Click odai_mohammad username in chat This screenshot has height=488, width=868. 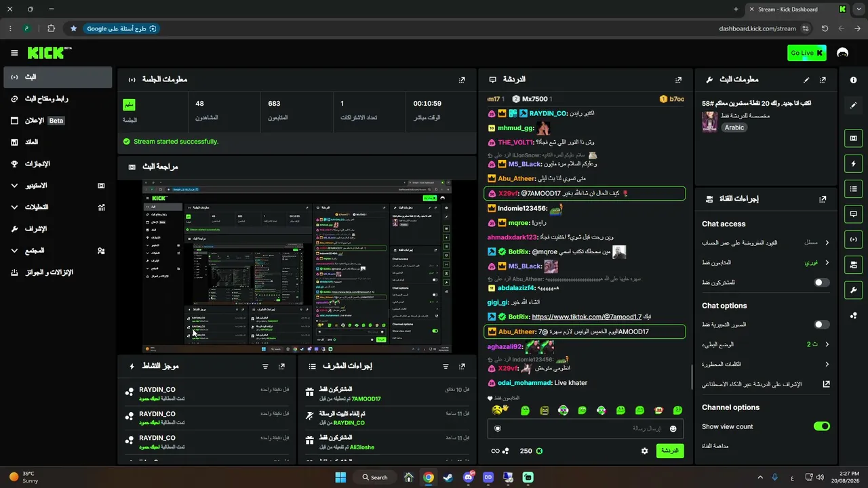(524, 383)
